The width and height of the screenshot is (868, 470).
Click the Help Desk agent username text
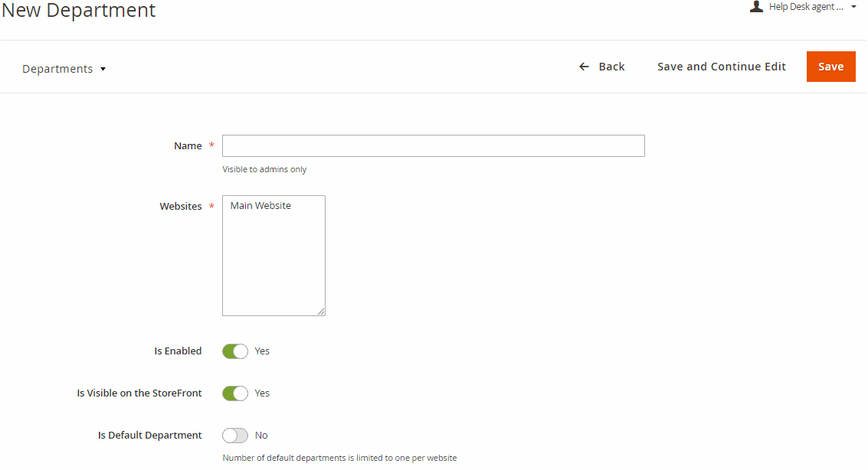[806, 7]
